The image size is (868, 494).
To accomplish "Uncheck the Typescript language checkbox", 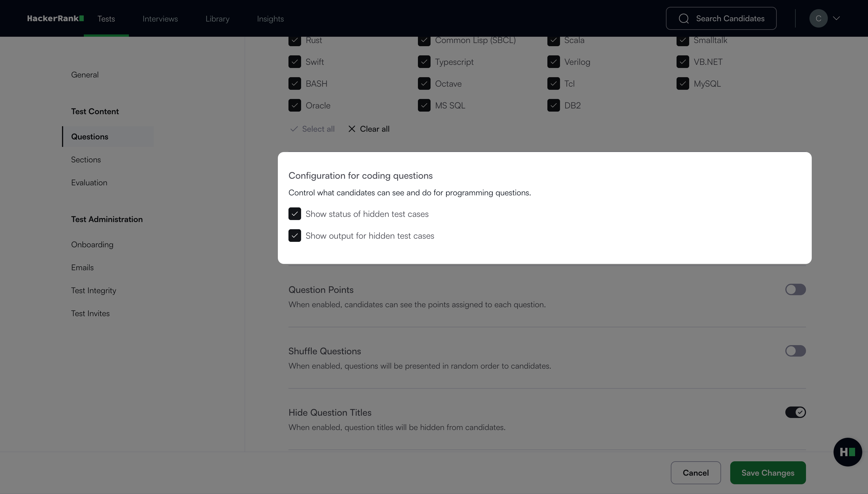I will coord(424,62).
